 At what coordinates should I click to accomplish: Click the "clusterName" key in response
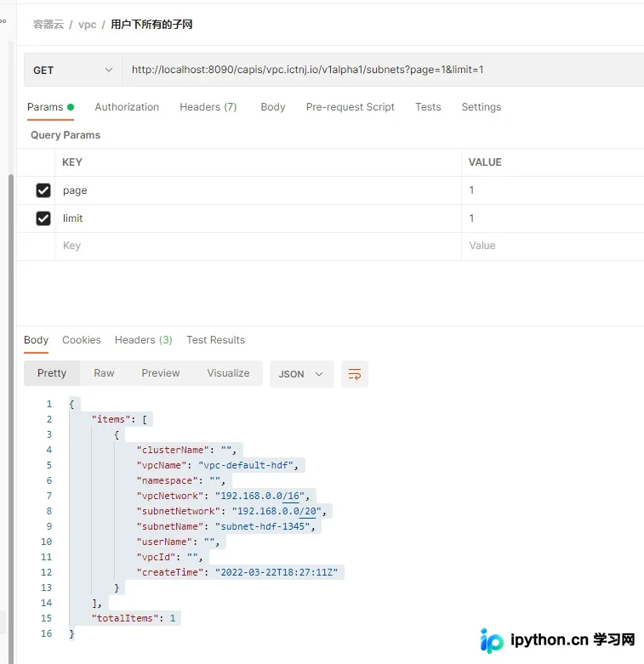173,450
